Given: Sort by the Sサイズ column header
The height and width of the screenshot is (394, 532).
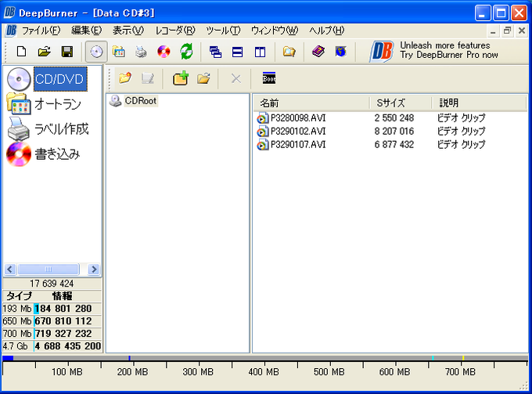Looking at the screenshot, I should click(x=401, y=103).
